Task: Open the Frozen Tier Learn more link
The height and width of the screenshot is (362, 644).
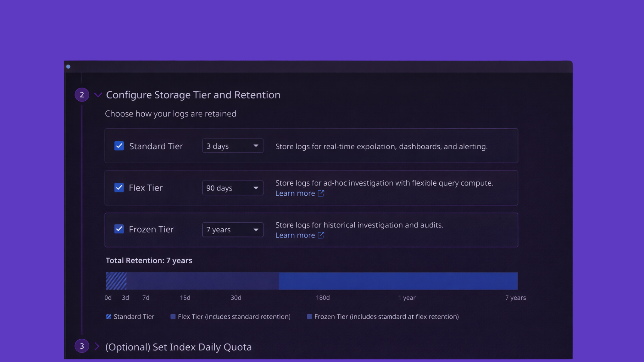Action: pyautogui.click(x=295, y=235)
